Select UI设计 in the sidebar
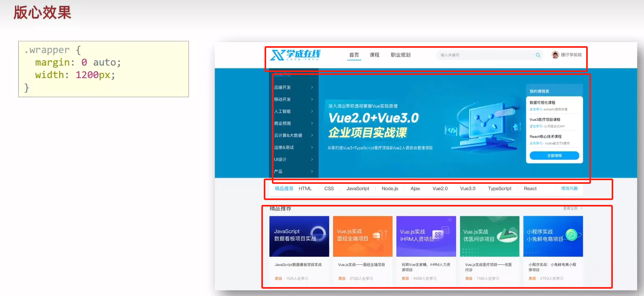Image resolution: width=644 pixels, height=296 pixels. [280, 160]
